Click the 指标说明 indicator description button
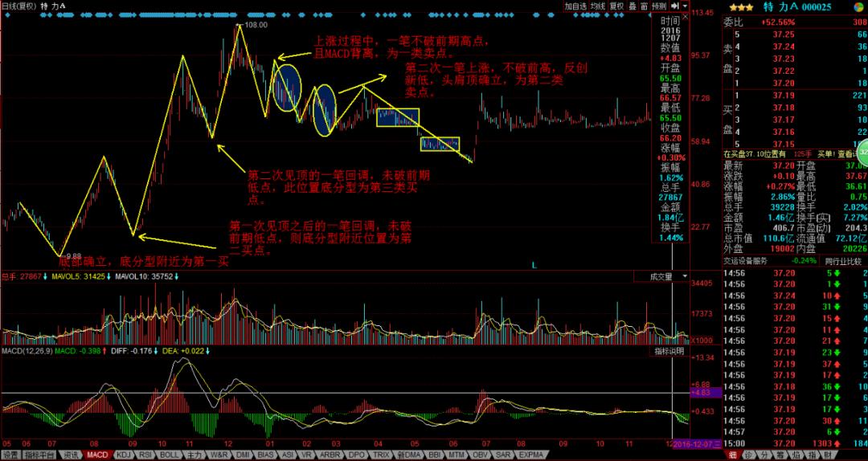Screen dimensions: 868x461 669,351
